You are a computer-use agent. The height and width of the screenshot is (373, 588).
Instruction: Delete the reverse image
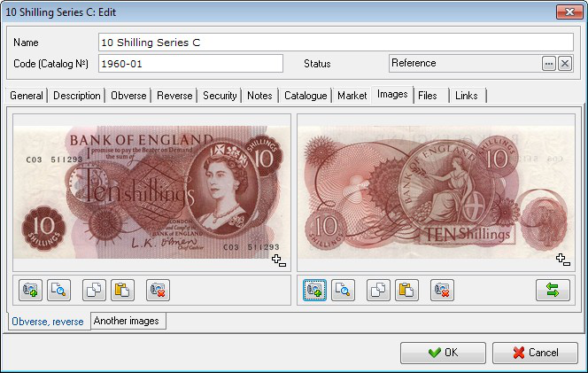[x=442, y=290]
